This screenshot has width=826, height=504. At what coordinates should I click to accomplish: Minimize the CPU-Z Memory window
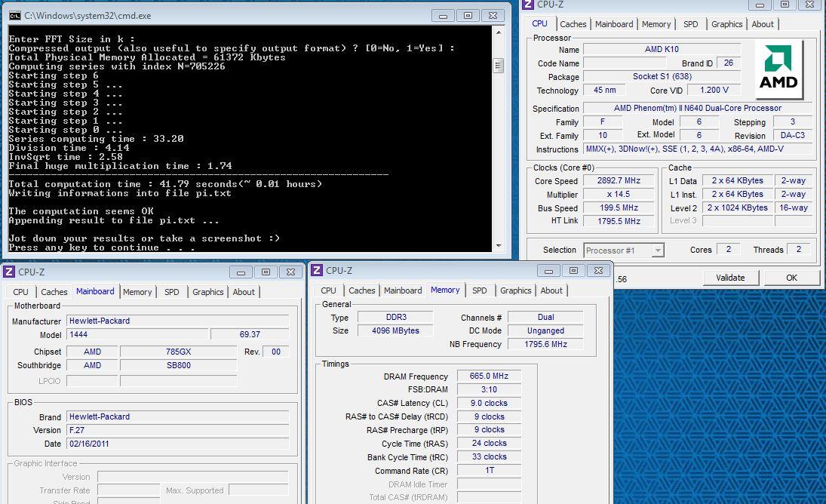point(548,271)
